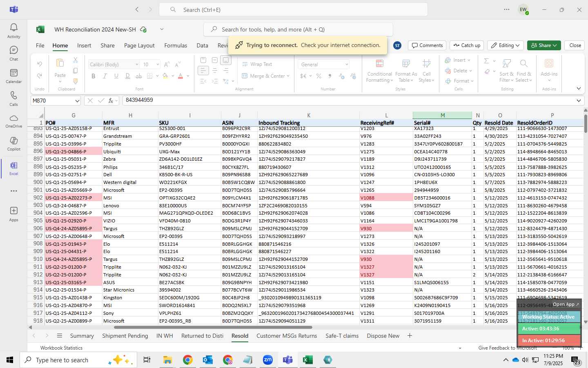Viewport: 588px width, 368px height.
Task: Switch to the Insert ribbon tab
Action: coord(84,45)
